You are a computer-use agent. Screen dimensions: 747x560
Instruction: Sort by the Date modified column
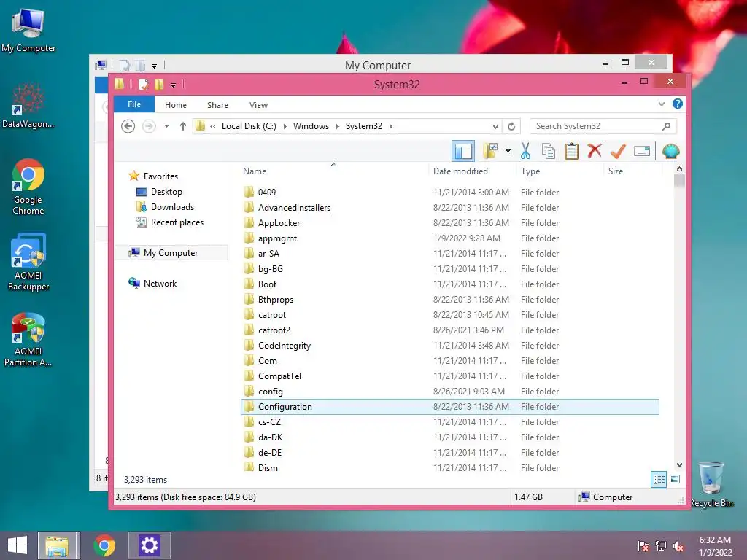point(461,171)
